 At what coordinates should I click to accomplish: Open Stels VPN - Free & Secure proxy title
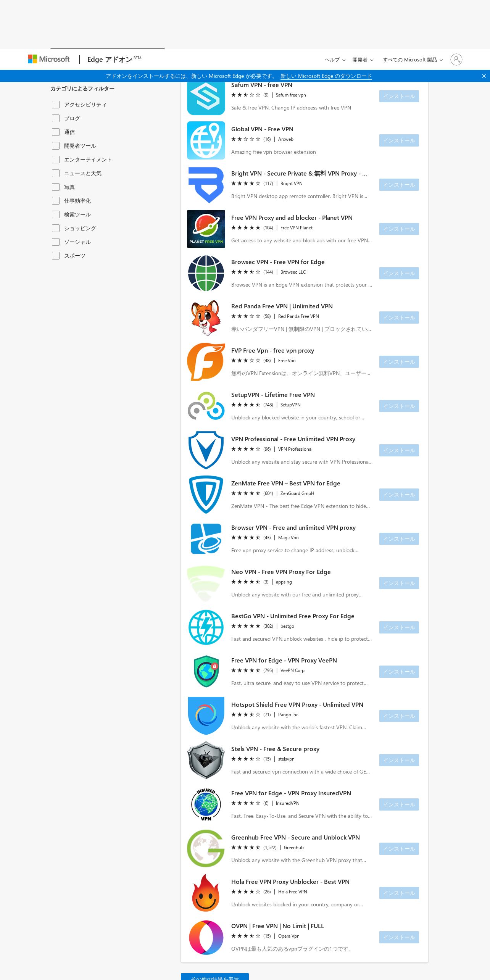click(x=275, y=749)
